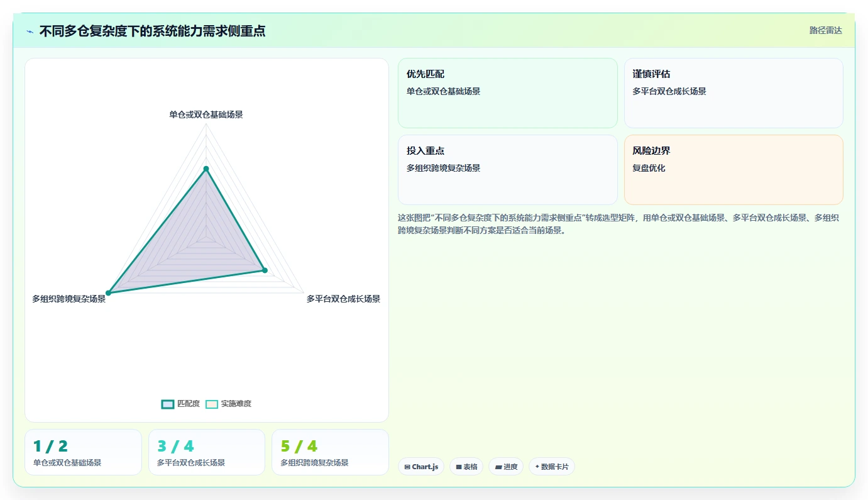This screenshot has height=500, width=868.
Task: Click the 复盘优化 text in 风险边界 card
Action: coord(649,168)
